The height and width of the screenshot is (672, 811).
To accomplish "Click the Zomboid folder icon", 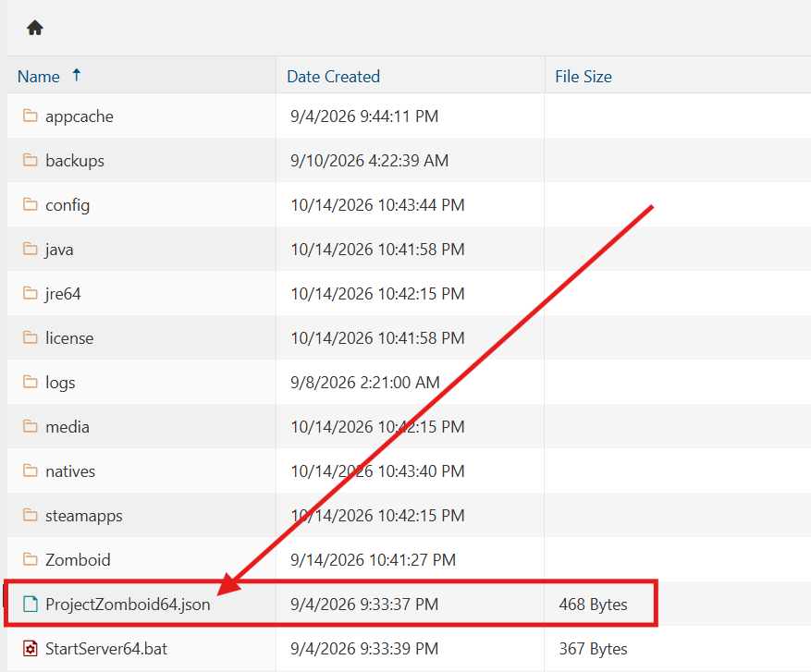I will 30,560.
